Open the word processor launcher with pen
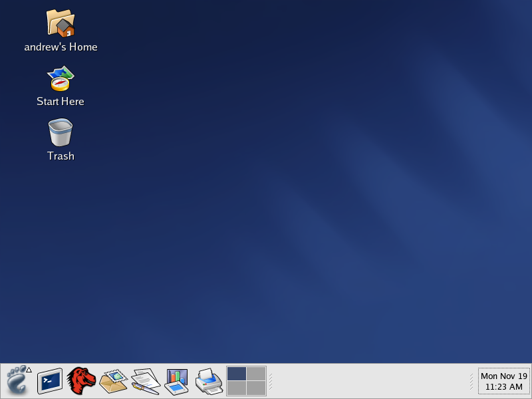532x399 pixels. (145, 381)
